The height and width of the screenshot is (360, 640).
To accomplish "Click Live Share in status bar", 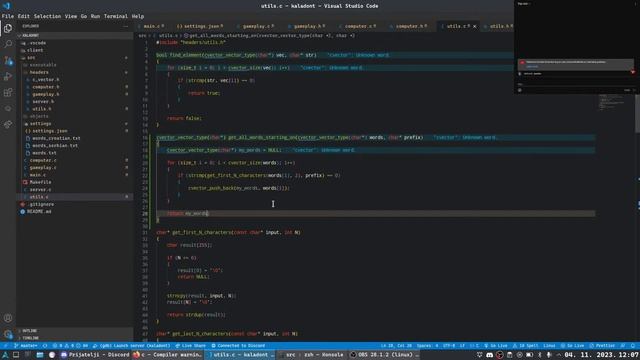I will [191, 346].
